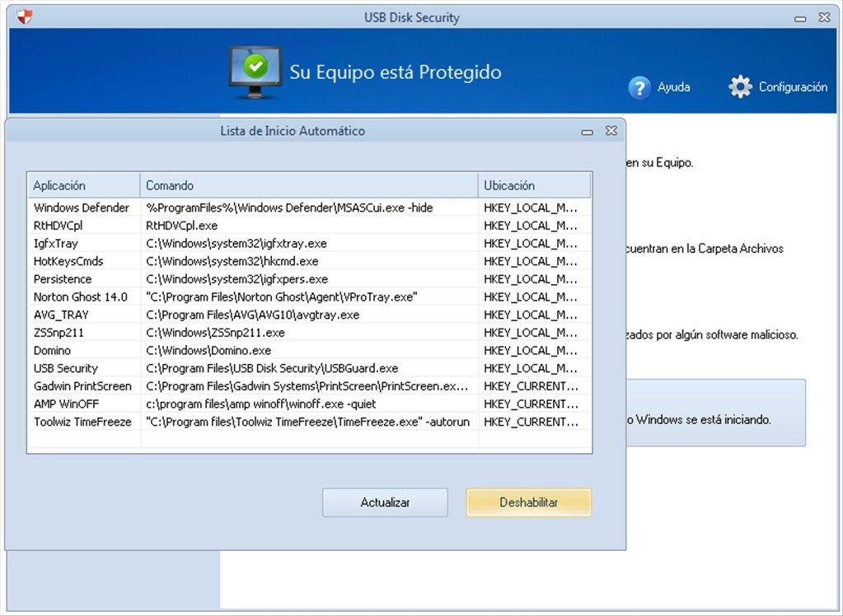Viewport: 843px width, 616px height.
Task: Click the igfxpers.exe command path
Action: pos(237,279)
